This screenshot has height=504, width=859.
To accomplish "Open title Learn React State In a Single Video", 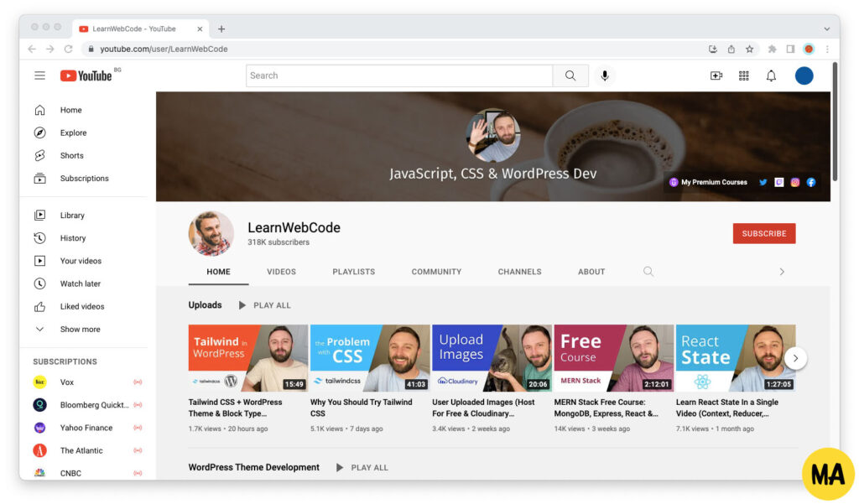I will pos(727,408).
